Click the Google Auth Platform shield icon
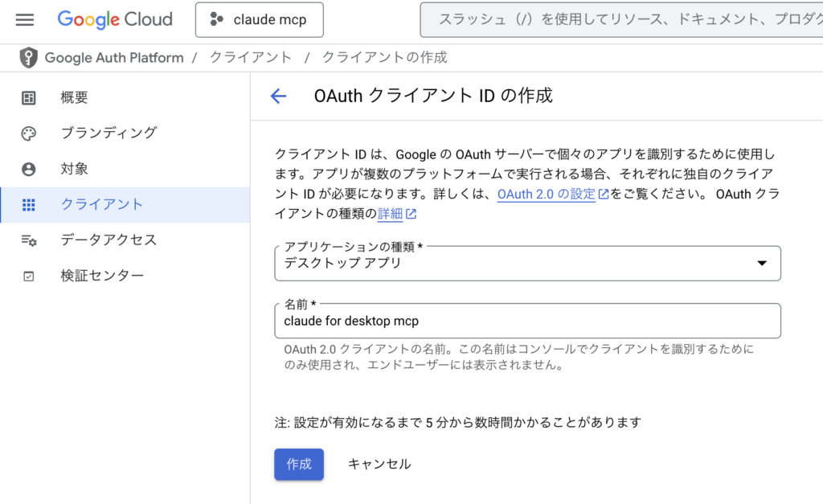The width and height of the screenshot is (823, 504). pos(29,58)
